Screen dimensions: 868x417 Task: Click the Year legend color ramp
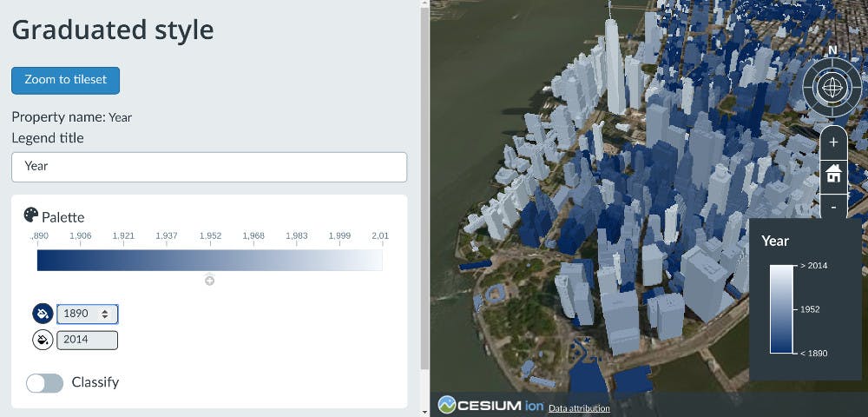click(x=781, y=309)
